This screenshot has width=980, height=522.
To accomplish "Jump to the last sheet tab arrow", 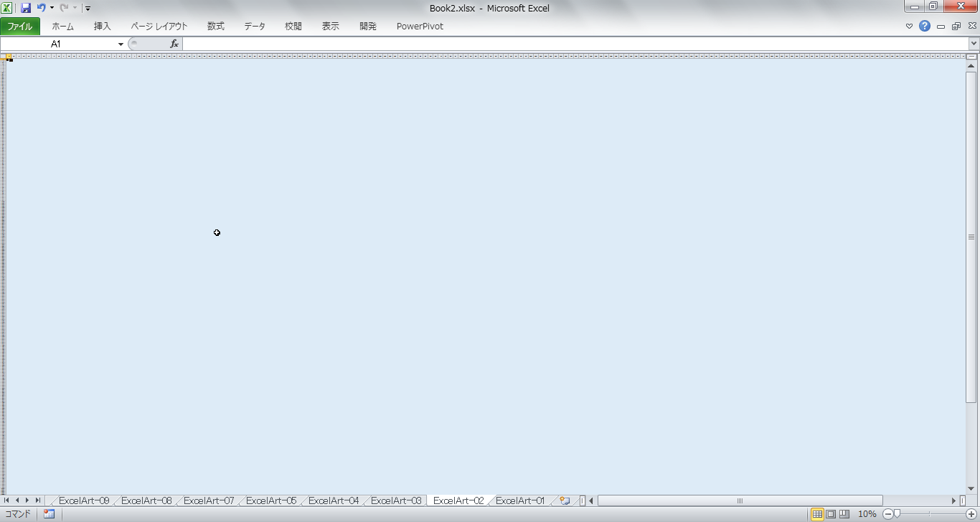I will pos(38,500).
